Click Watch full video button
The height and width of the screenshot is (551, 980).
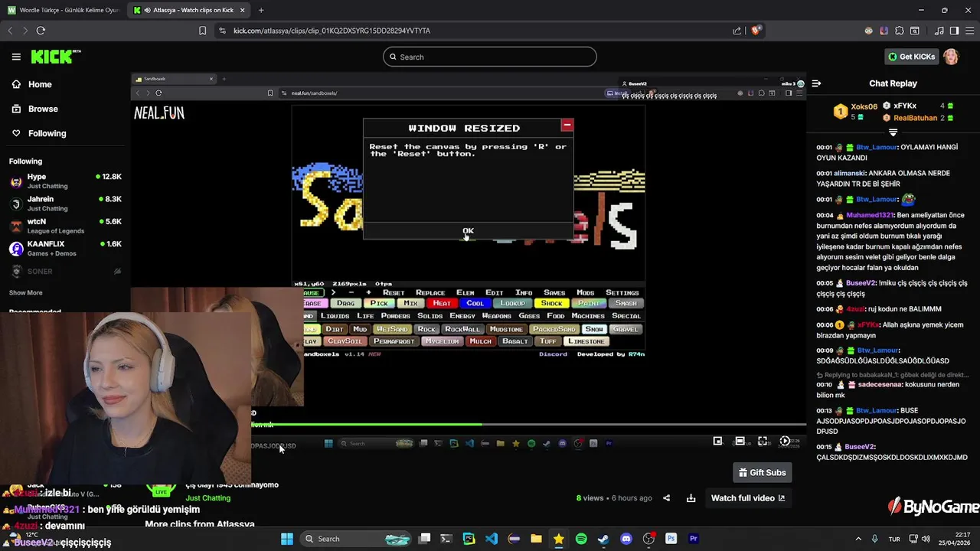click(x=748, y=498)
